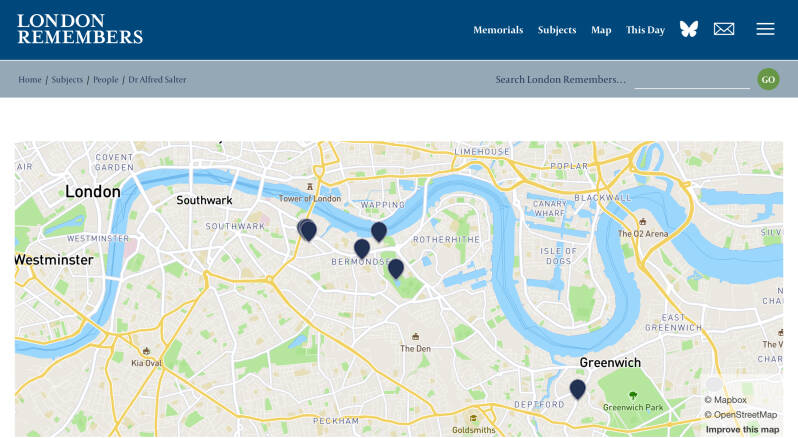Open the OpenStreetMap attribution link
This screenshot has height=438, width=798.
click(x=740, y=415)
